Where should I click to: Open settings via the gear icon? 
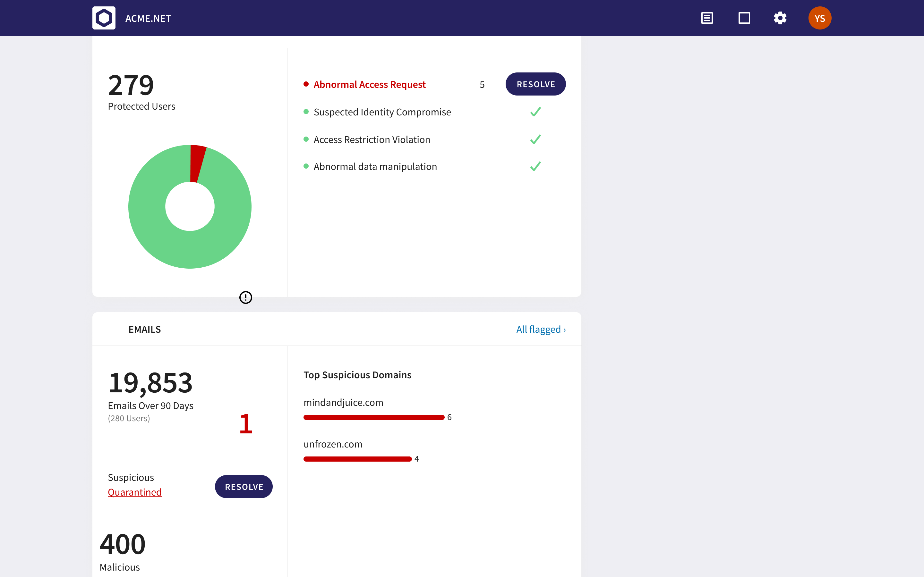780,18
